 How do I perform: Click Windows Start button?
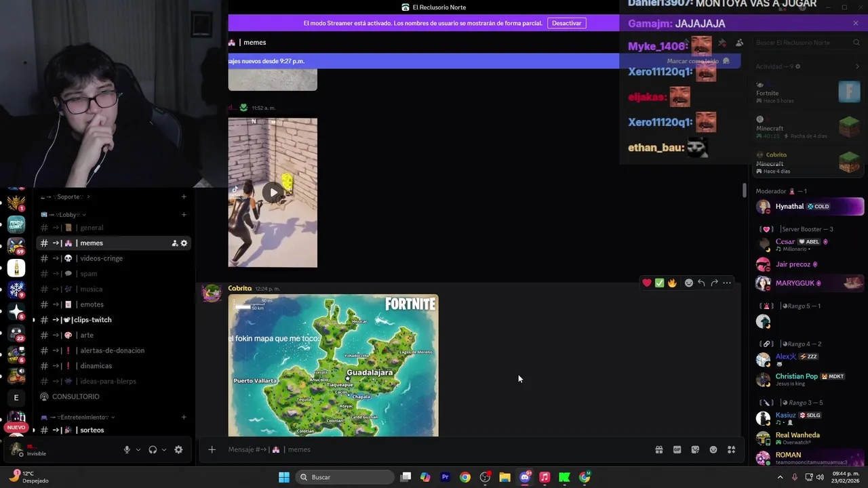tap(284, 477)
